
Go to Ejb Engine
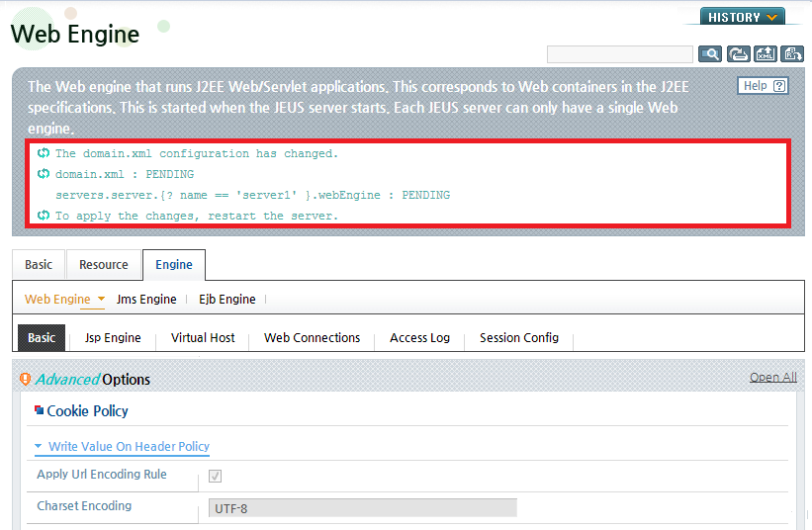click(227, 300)
